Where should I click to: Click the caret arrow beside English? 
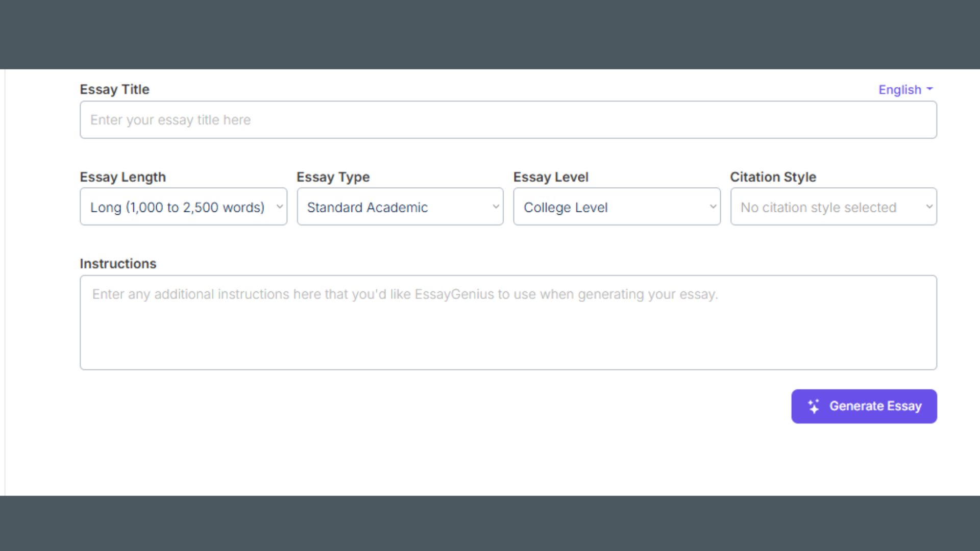(x=929, y=89)
